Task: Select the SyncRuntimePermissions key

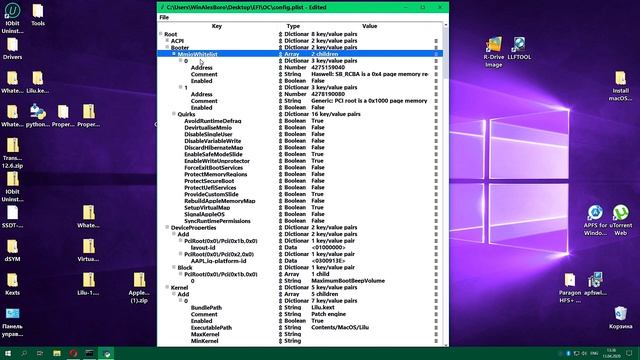Action: pyautogui.click(x=217, y=221)
